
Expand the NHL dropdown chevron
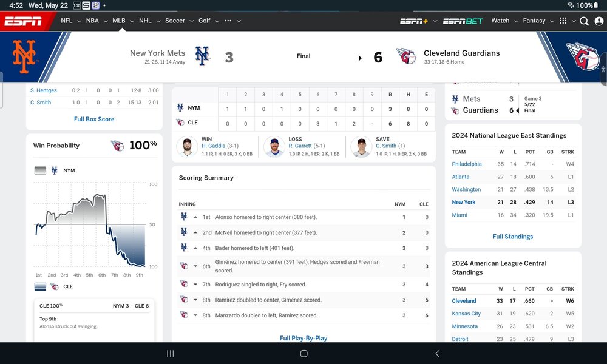tap(158, 21)
